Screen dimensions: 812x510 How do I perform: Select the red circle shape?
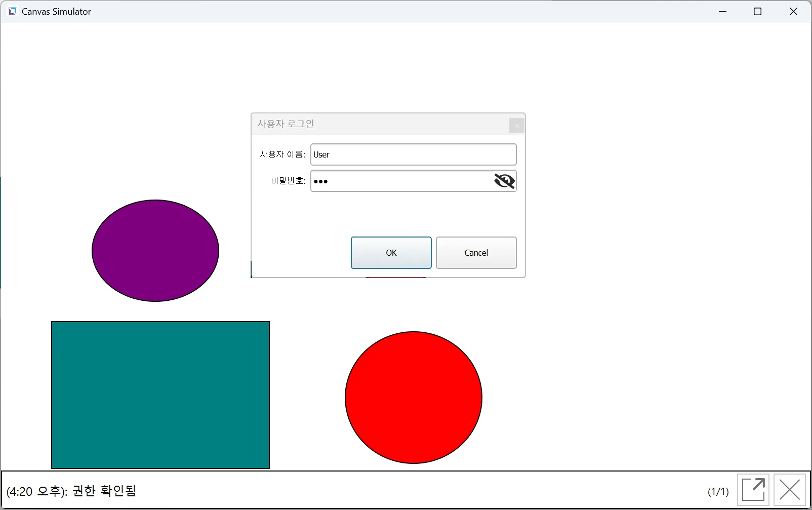(x=413, y=397)
